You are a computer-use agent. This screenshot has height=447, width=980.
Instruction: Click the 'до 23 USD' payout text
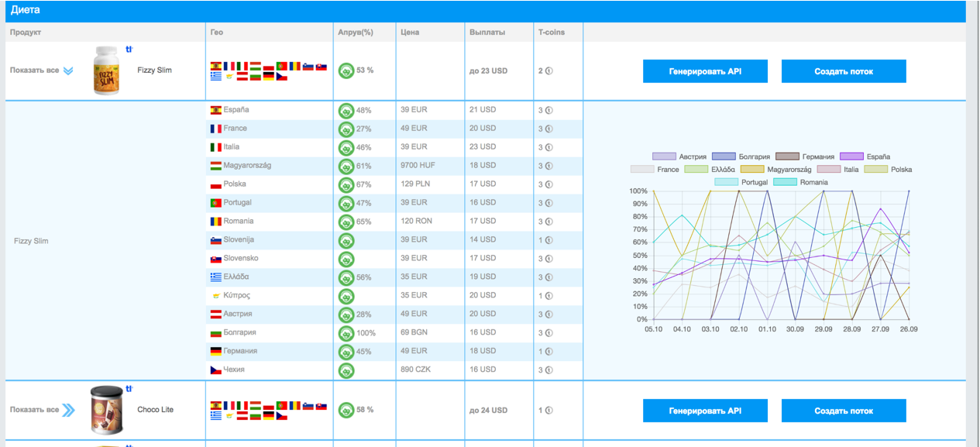tap(488, 71)
